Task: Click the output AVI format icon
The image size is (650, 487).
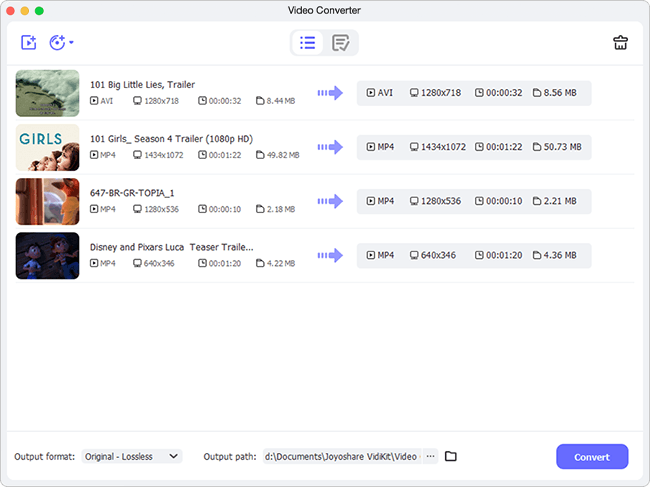Action: click(371, 92)
